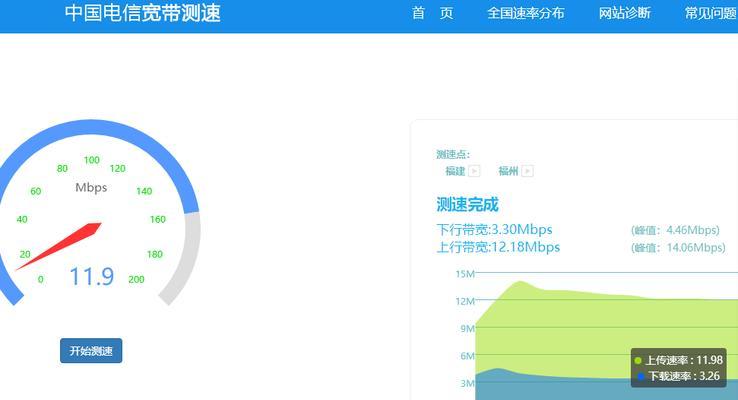The height and width of the screenshot is (400, 738).
Task: Select the 福建 test point label
Action: 455,171
